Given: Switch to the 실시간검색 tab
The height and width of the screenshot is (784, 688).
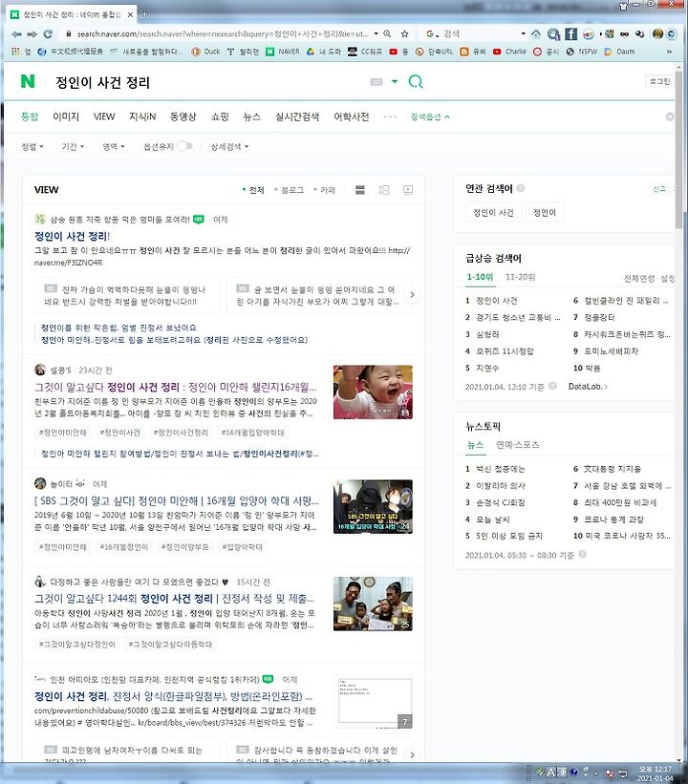Looking at the screenshot, I should 297,117.
